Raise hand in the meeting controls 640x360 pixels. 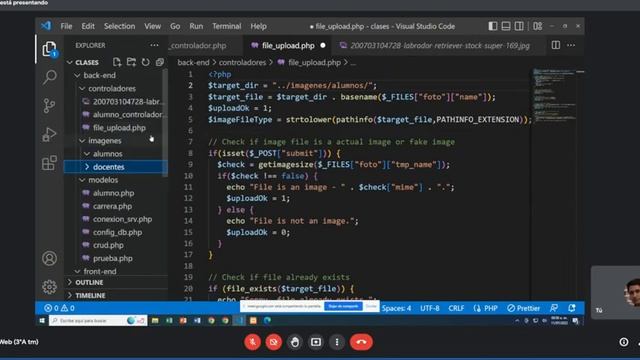pos(295,342)
